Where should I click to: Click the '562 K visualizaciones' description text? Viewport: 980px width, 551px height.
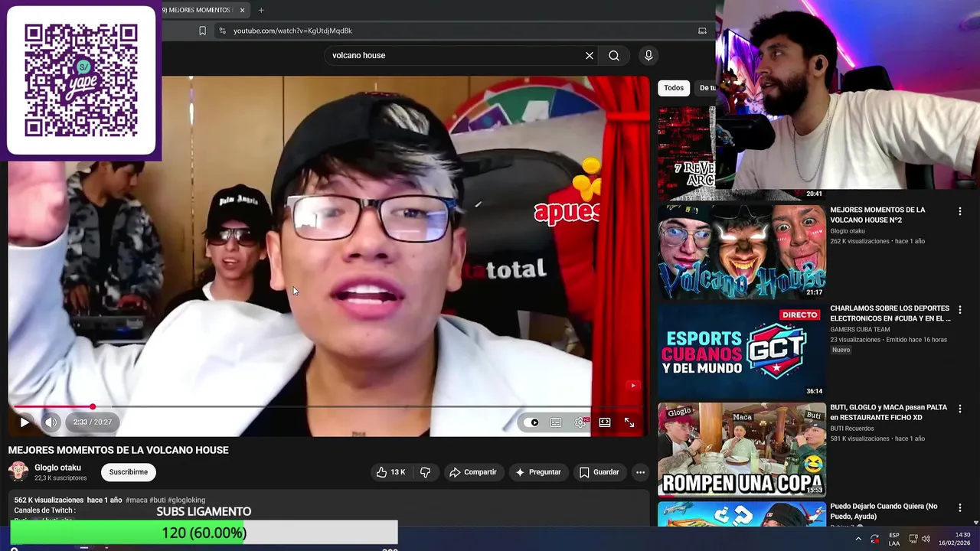tap(49, 500)
